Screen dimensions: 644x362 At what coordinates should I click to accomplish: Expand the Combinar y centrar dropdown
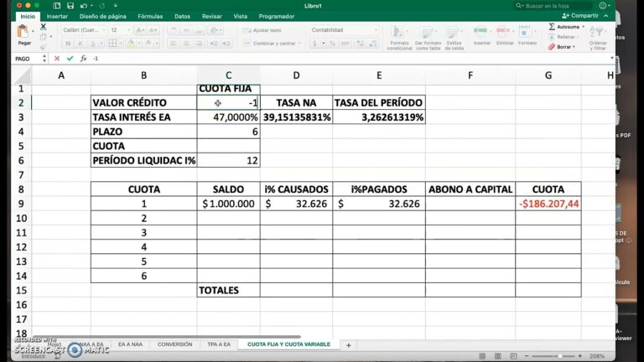[299, 44]
